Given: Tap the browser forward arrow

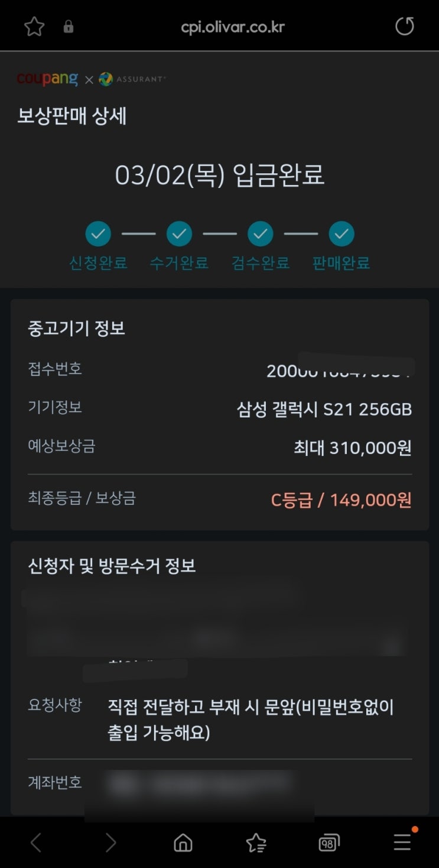Looking at the screenshot, I should 110,843.
